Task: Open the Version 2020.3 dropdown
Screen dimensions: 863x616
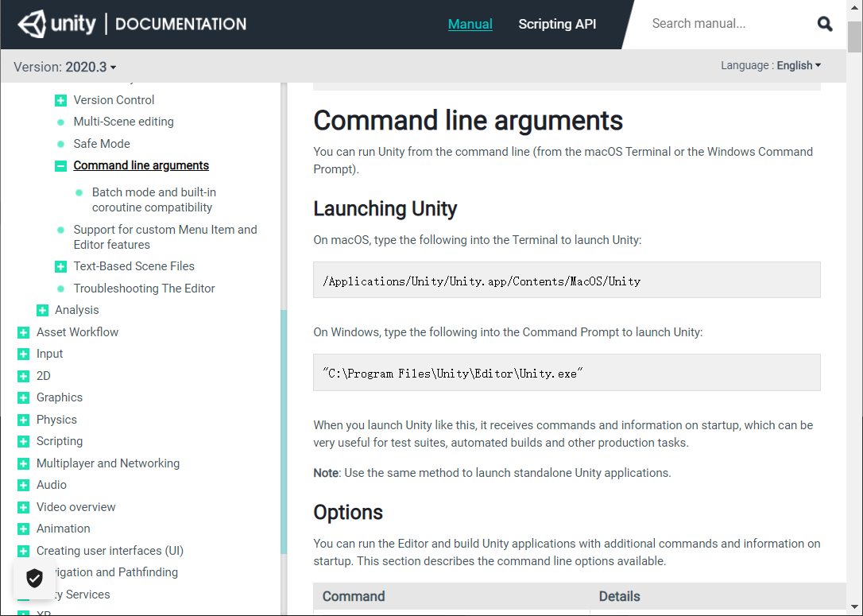Action: [65, 67]
